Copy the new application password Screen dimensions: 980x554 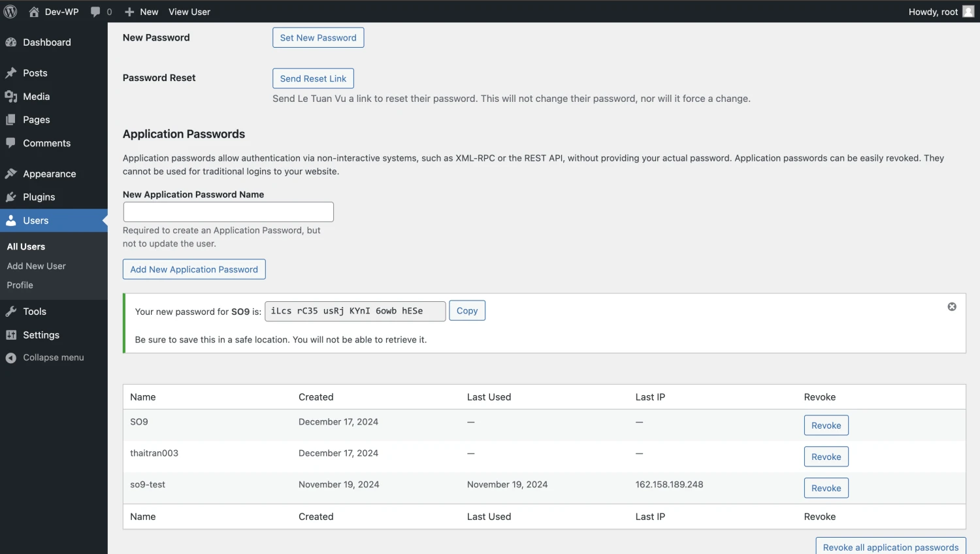point(467,311)
